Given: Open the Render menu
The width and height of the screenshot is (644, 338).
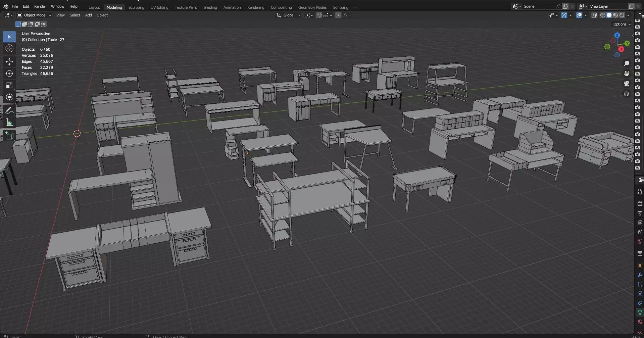Looking at the screenshot, I should [x=40, y=6].
